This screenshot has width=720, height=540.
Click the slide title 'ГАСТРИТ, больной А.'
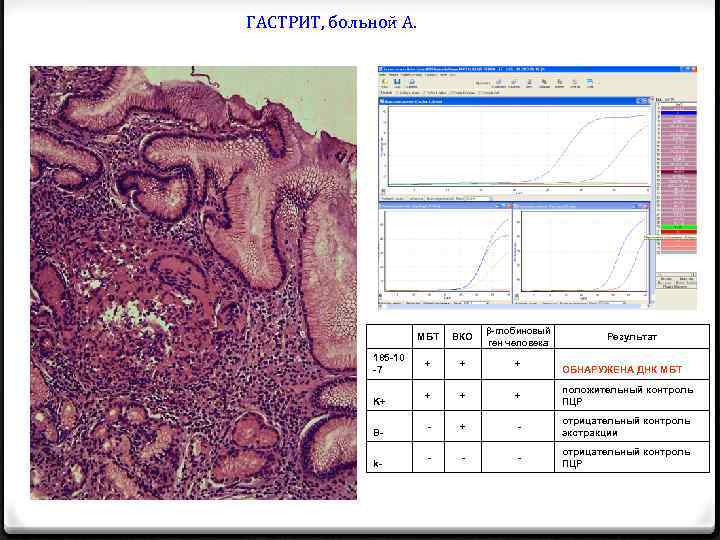(331, 22)
